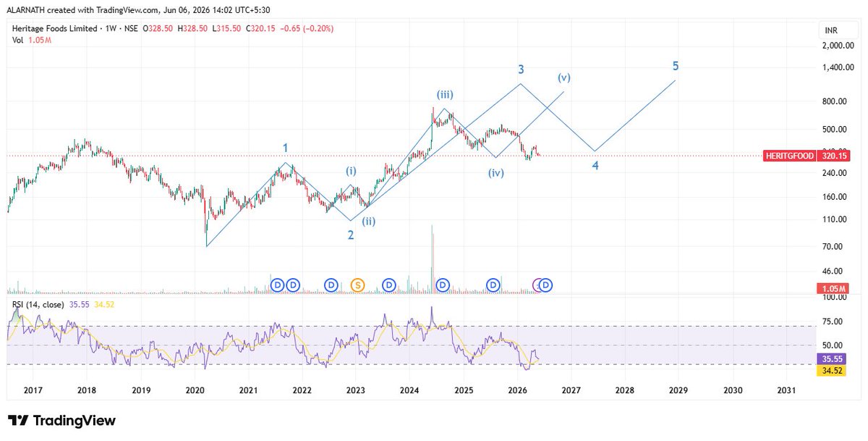Click the −0.65 (−0.20%) change value
The width and height of the screenshot is (868, 441).
[306, 28]
